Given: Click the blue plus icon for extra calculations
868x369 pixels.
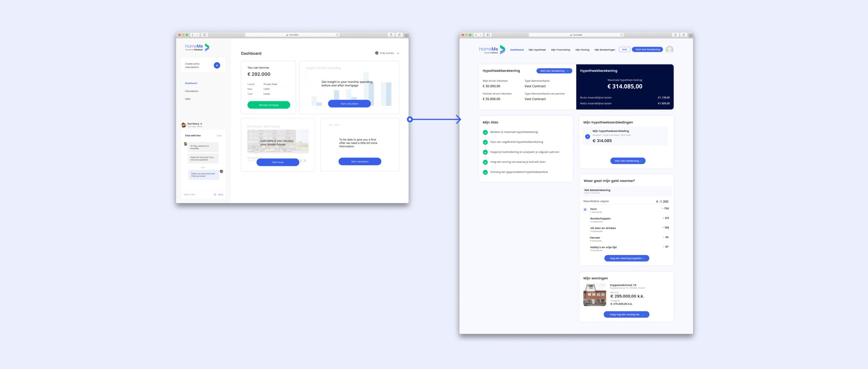Looking at the screenshot, I should (x=217, y=65).
